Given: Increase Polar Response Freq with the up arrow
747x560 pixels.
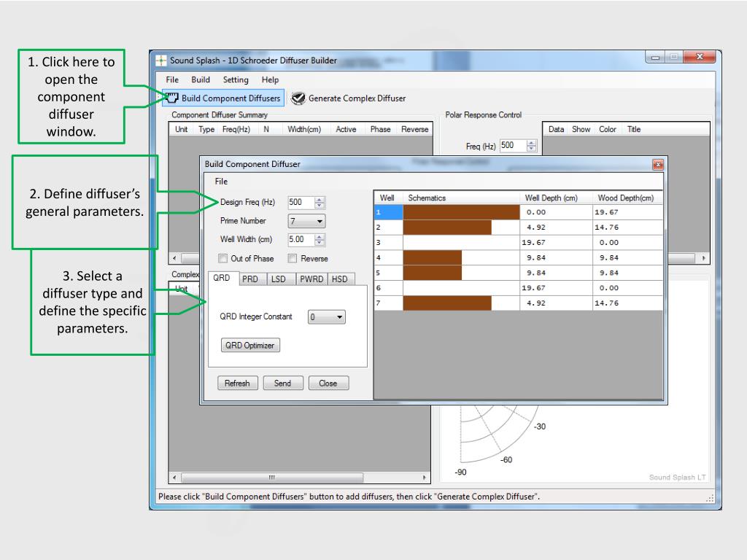Looking at the screenshot, I should (532, 143).
